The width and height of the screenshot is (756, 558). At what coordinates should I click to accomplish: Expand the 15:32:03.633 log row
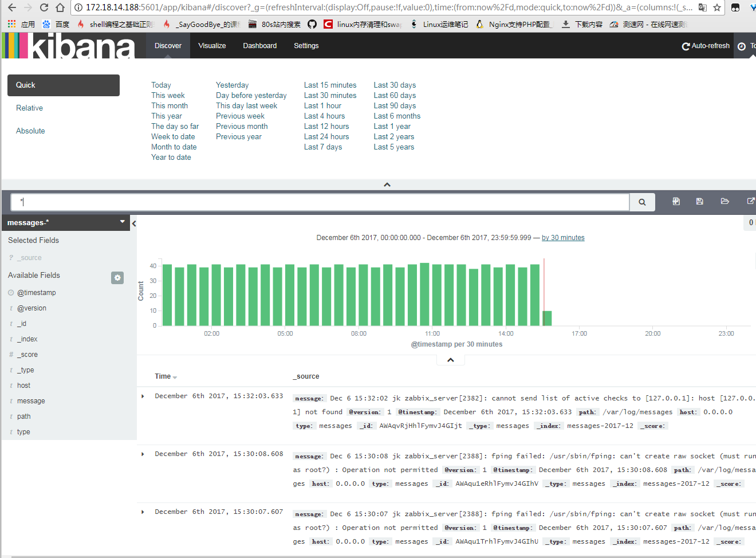click(x=143, y=396)
